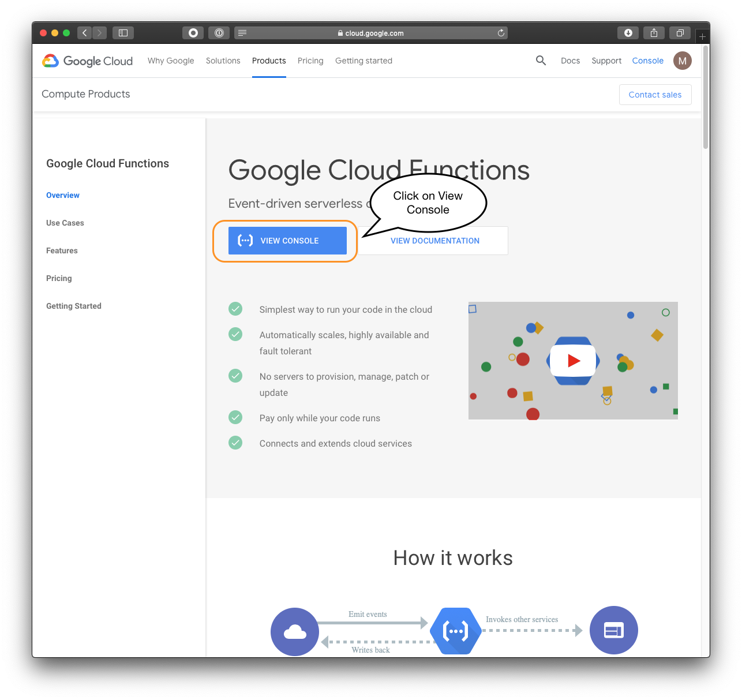Open Safari tab overview icon
The image size is (742, 700).
pos(680,33)
